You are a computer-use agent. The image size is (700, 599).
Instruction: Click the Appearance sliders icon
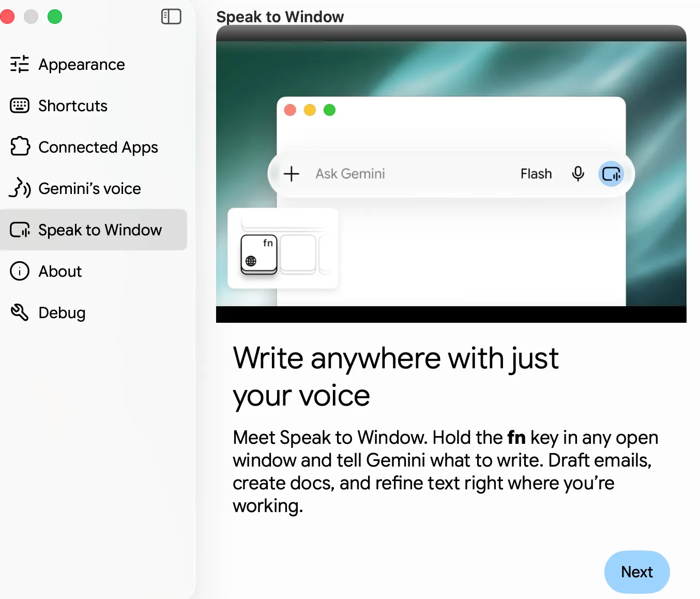[20, 64]
